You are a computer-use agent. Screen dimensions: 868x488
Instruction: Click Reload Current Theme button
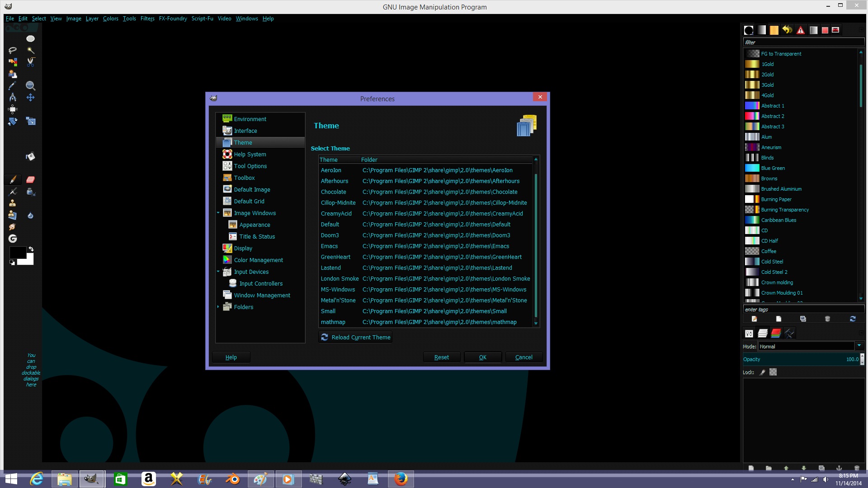355,337
